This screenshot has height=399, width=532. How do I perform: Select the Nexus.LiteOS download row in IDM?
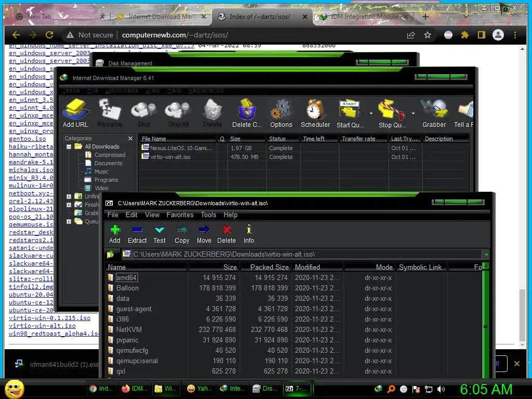303,148
